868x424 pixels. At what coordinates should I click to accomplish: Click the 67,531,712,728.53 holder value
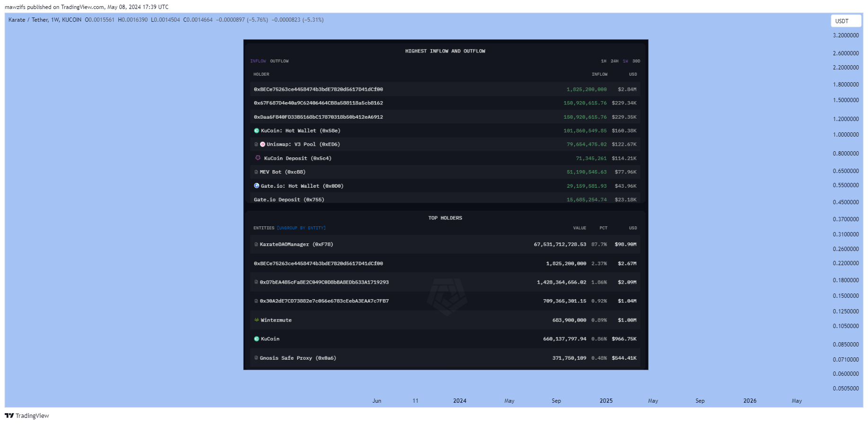coord(560,244)
